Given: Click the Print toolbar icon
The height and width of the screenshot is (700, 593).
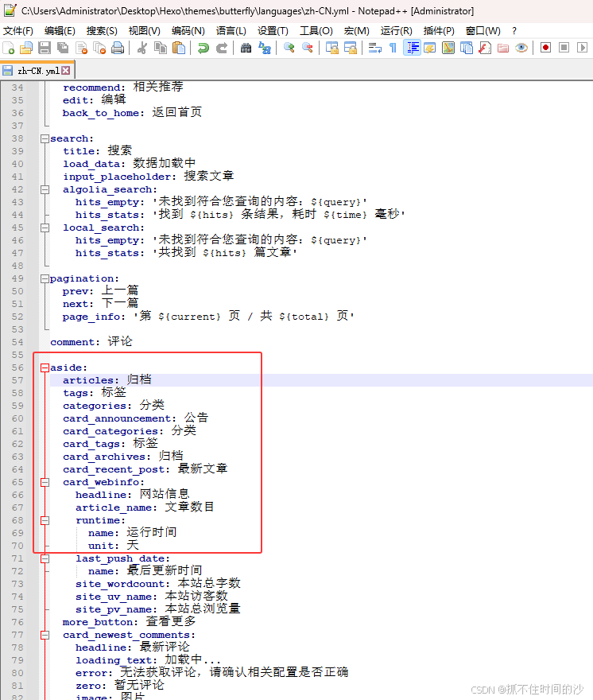Looking at the screenshot, I should point(118,48).
